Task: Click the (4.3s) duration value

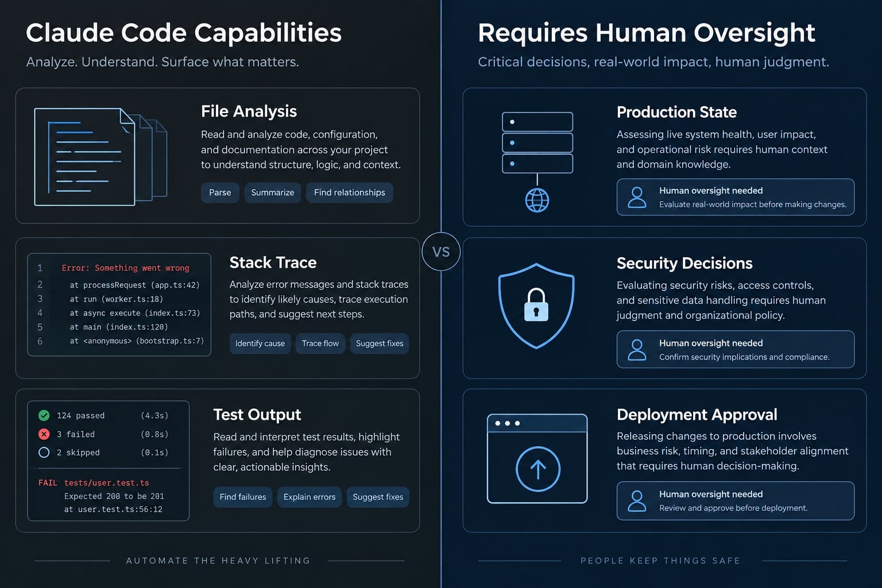Action: (154, 416)
